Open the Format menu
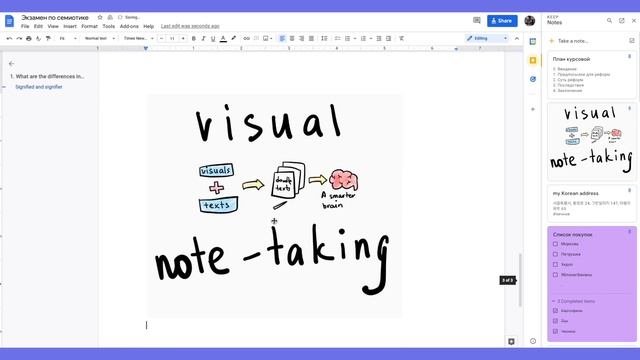The image size is (640, 360). coord(89,26)
